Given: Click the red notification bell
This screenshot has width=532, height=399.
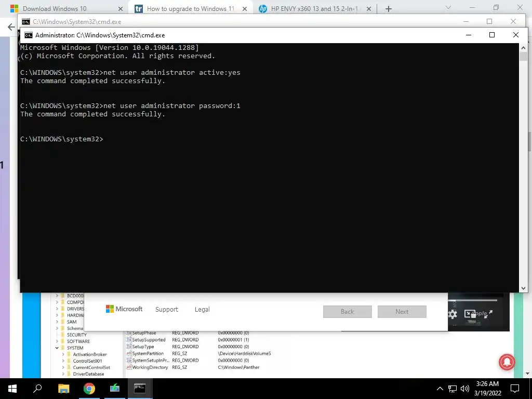Looking at the screenshot, I should click(507, 362).
